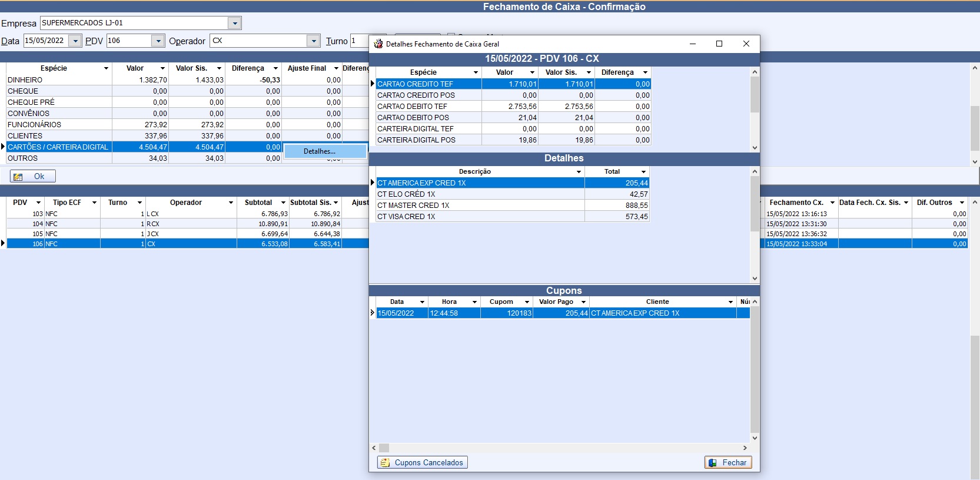This screenshot has height=480, width=980.
Task: Click fechamento time 15/05/2022 13:31:30
Action: 801,224
